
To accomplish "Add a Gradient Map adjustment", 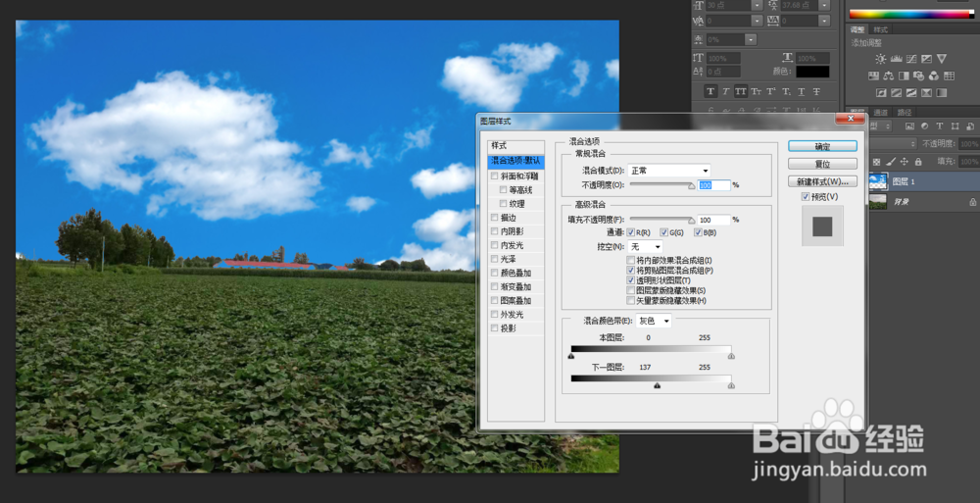I will point(941,92).
